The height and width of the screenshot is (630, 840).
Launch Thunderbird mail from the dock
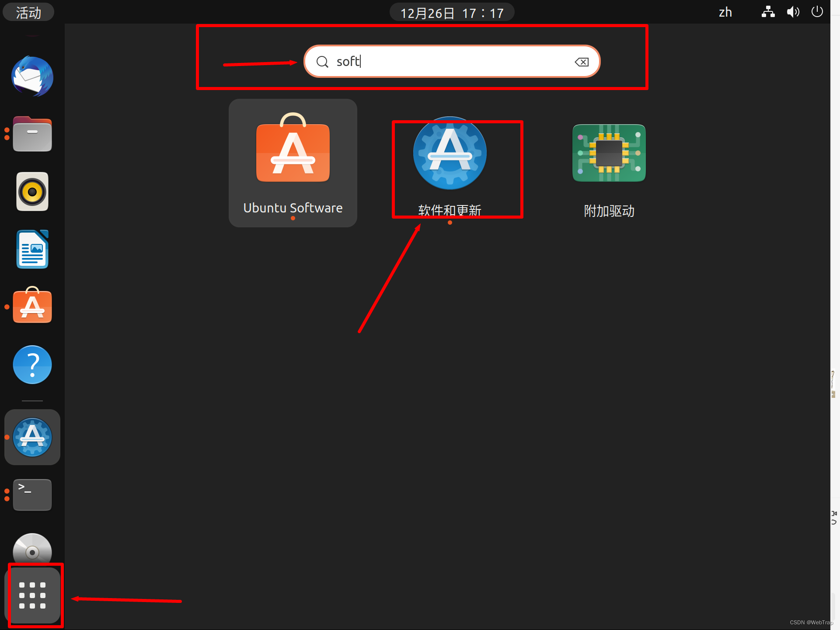[32, 77]
